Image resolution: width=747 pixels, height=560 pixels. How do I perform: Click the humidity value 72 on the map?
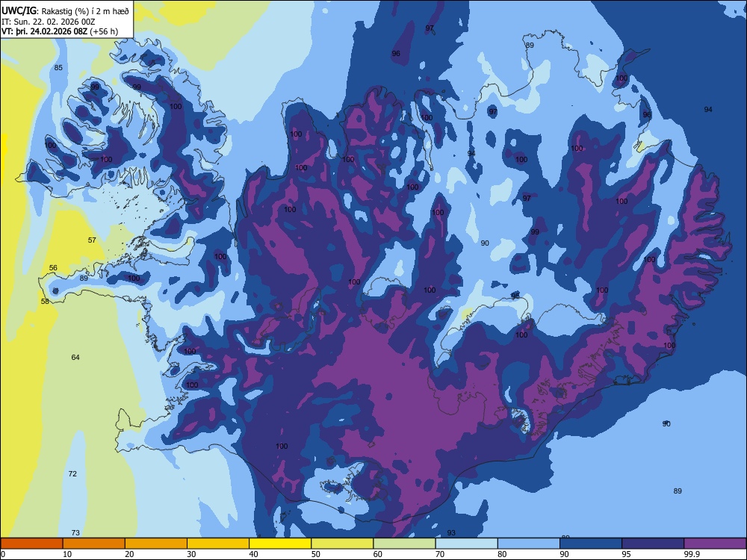tap(72, 474)
